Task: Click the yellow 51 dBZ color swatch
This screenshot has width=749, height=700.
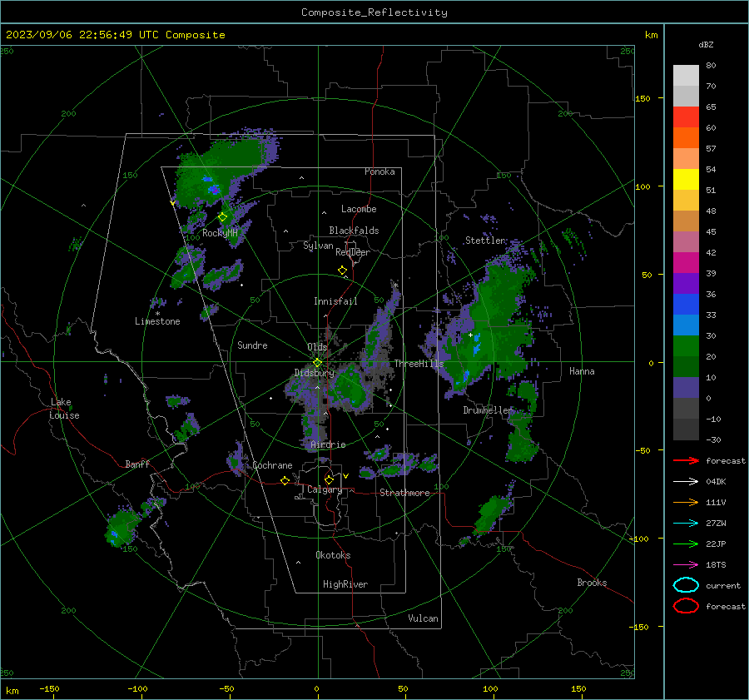Action: 686,180
